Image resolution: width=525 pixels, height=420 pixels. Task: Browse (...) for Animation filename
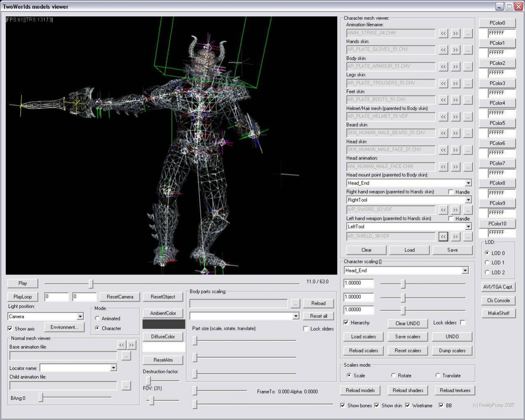pyautogui.click(x=468, y=33)
